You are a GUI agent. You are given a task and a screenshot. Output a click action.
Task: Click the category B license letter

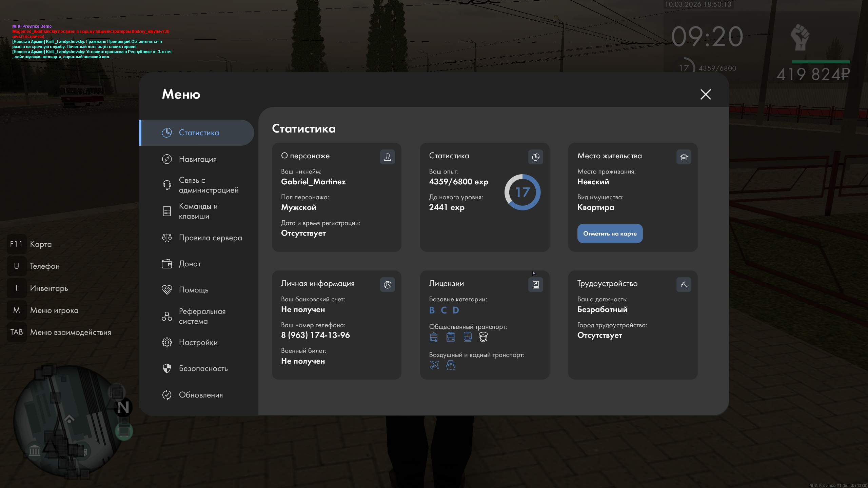pyautogui.click(x=432, y=310)
